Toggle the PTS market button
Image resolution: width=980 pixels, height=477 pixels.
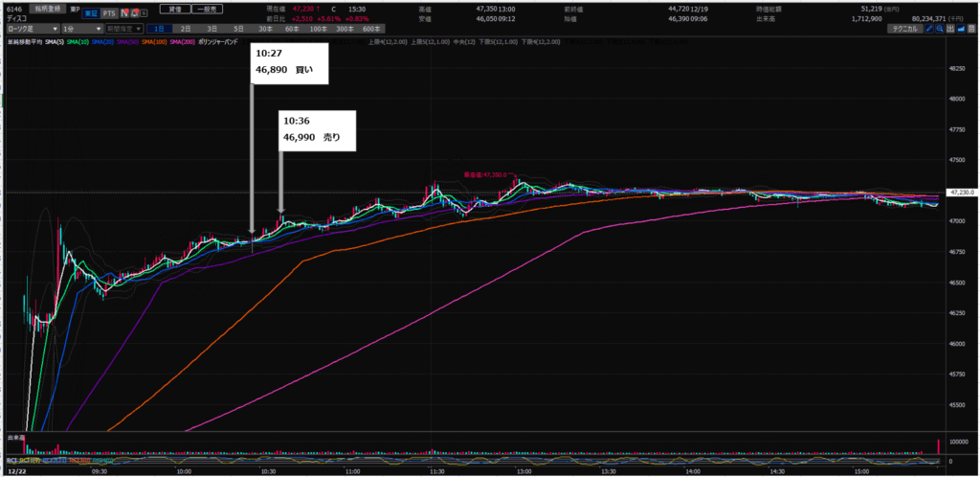pyautogui.click(x=108, y=14)
